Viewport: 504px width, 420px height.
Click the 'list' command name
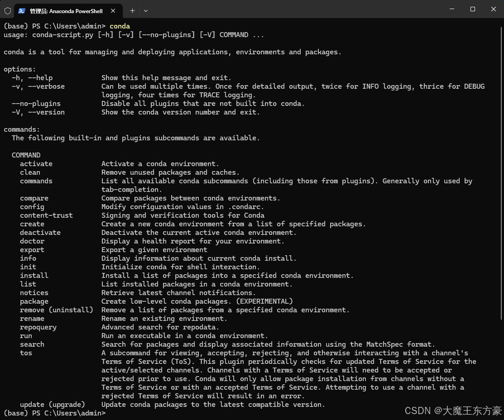pos(28,284)
